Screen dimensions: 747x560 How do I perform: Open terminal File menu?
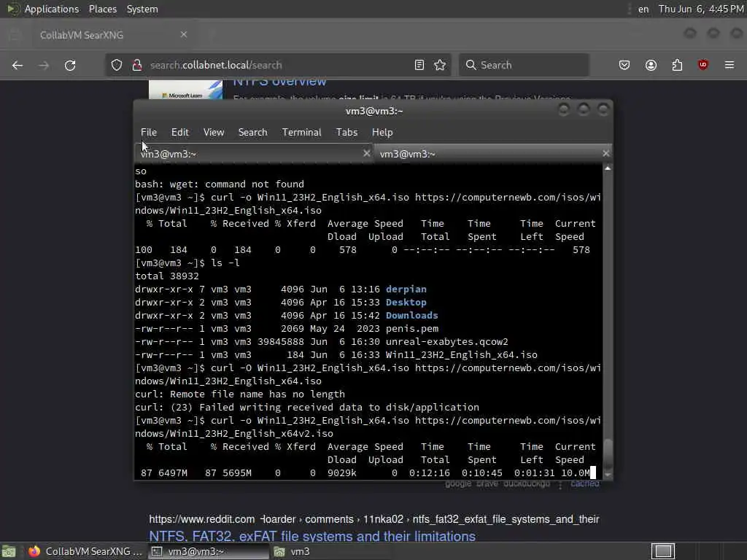click(x=149, y=133)
